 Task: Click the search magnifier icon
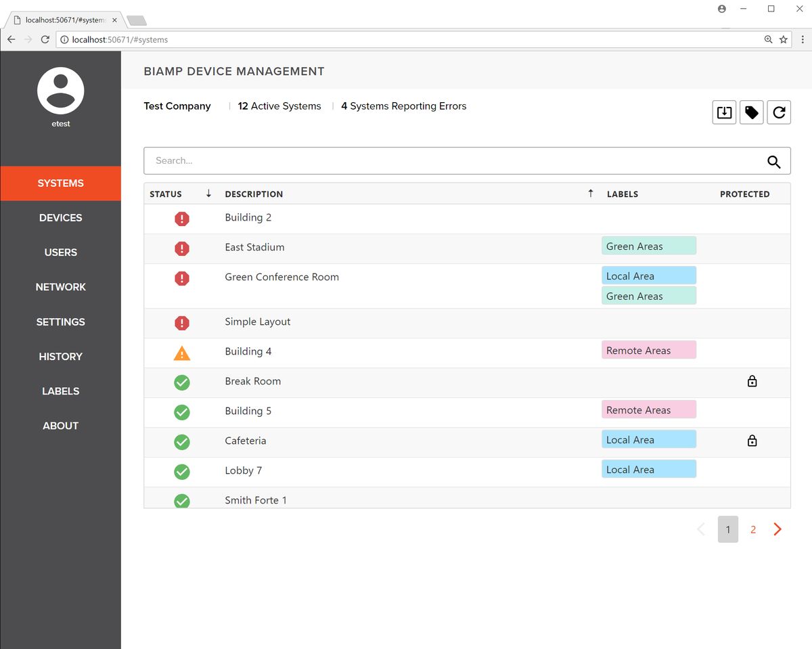[774, 162]
